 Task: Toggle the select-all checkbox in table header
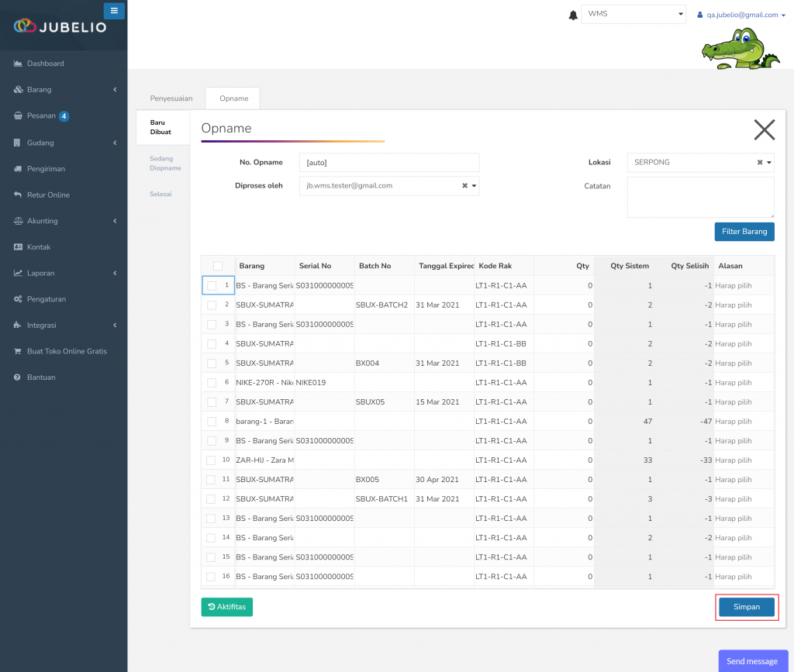coord(218,266)
